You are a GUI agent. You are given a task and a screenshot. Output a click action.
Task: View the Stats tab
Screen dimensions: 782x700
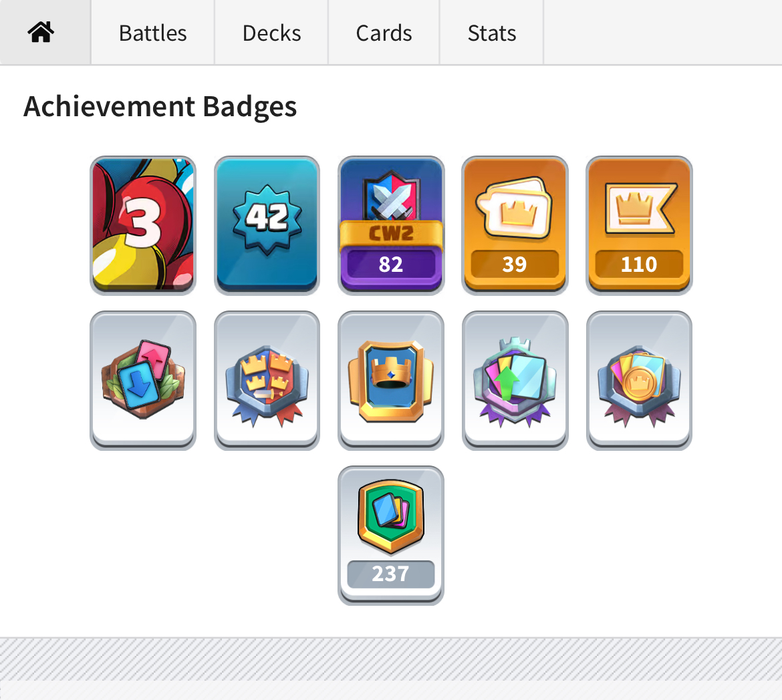click(x=491, y=33)
